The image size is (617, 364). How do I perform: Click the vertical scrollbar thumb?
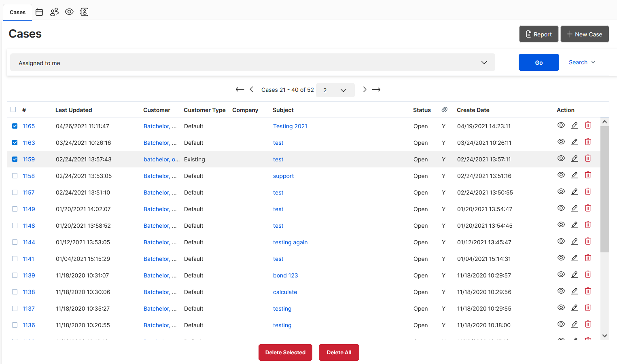[604, 189]
